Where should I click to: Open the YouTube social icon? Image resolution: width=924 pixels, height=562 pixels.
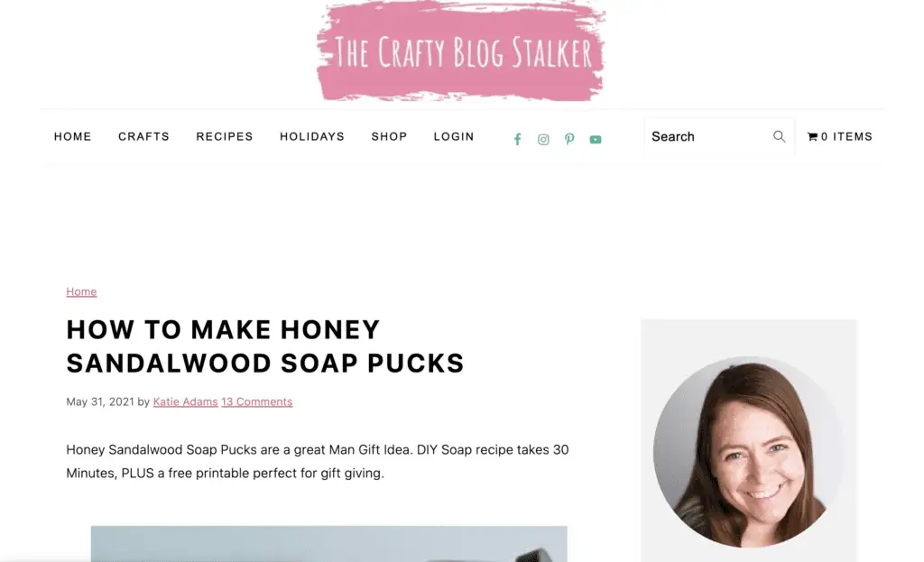tap(596, 140)
